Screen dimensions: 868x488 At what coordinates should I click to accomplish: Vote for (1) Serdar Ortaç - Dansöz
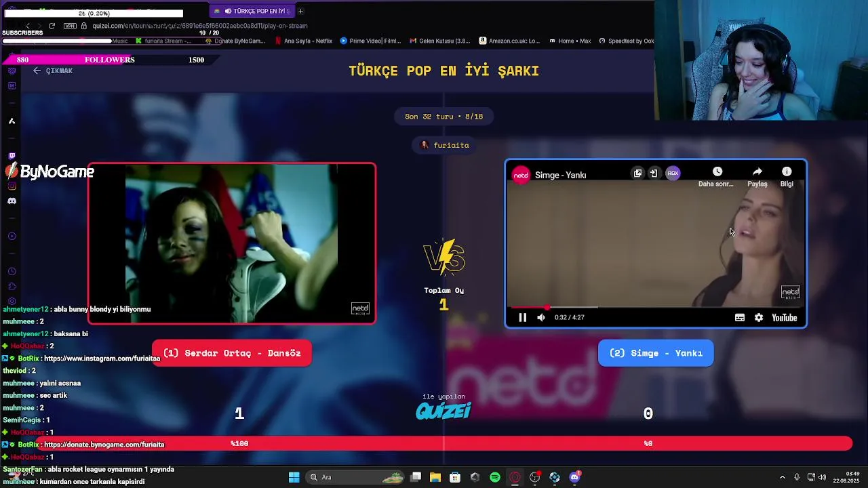tap(232, 353)
